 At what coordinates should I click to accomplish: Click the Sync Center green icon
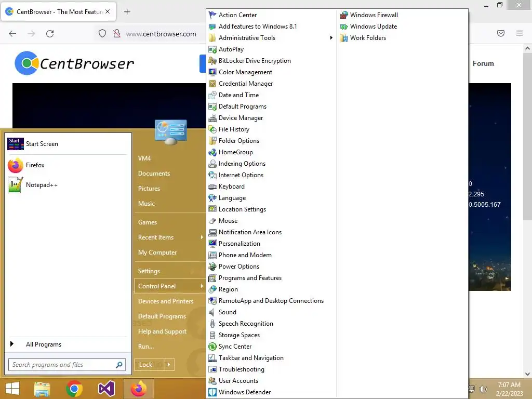tap(212, 347)
